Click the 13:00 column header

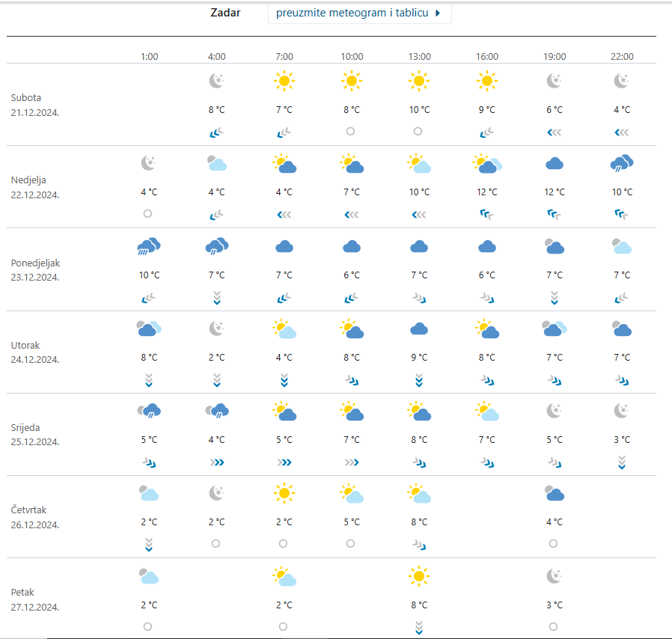click(x=419, y=56)
